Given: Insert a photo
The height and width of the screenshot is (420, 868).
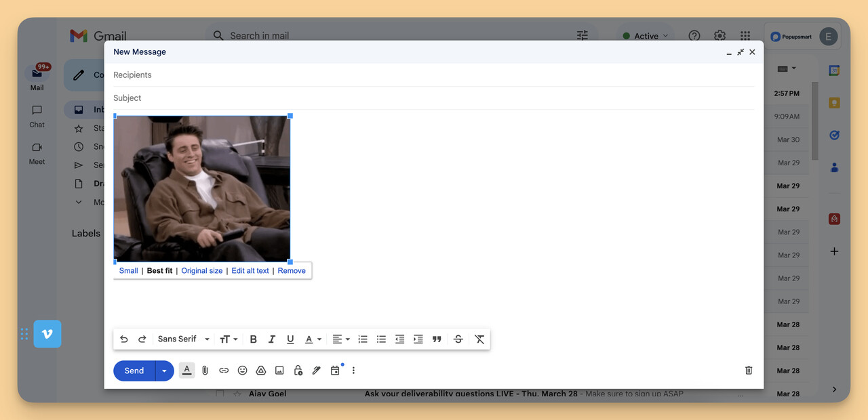Looking at the screenshot, I should 279,371.
